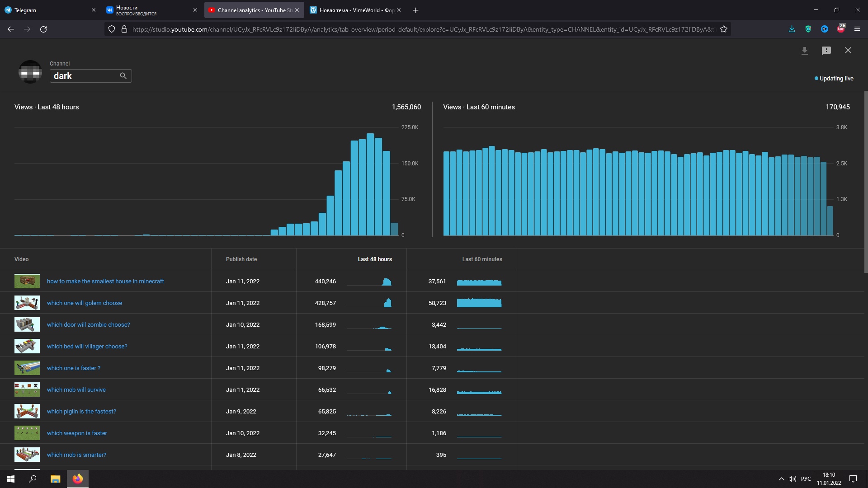Open 'which door will zombie choose?' link
This screenshot has height=488, width=868.
coord(88,324)
